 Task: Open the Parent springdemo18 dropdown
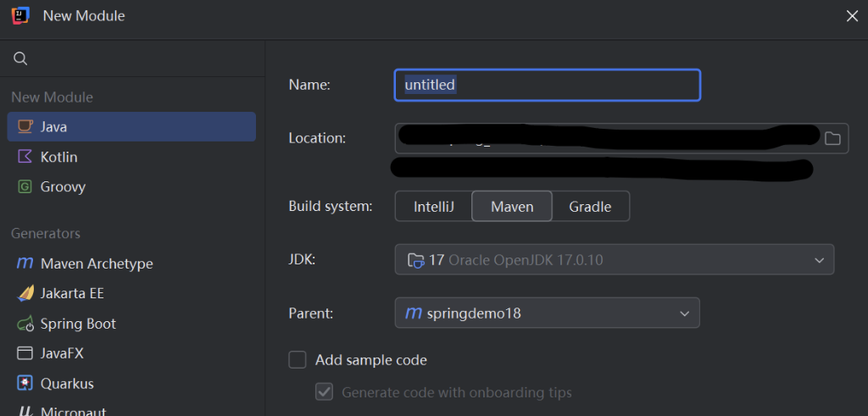tap(547, 313)
